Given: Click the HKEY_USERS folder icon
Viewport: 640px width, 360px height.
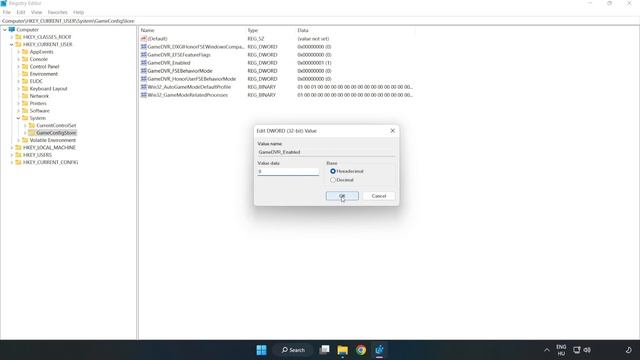Looking at the screenshot, I should [x=18, y=155].
